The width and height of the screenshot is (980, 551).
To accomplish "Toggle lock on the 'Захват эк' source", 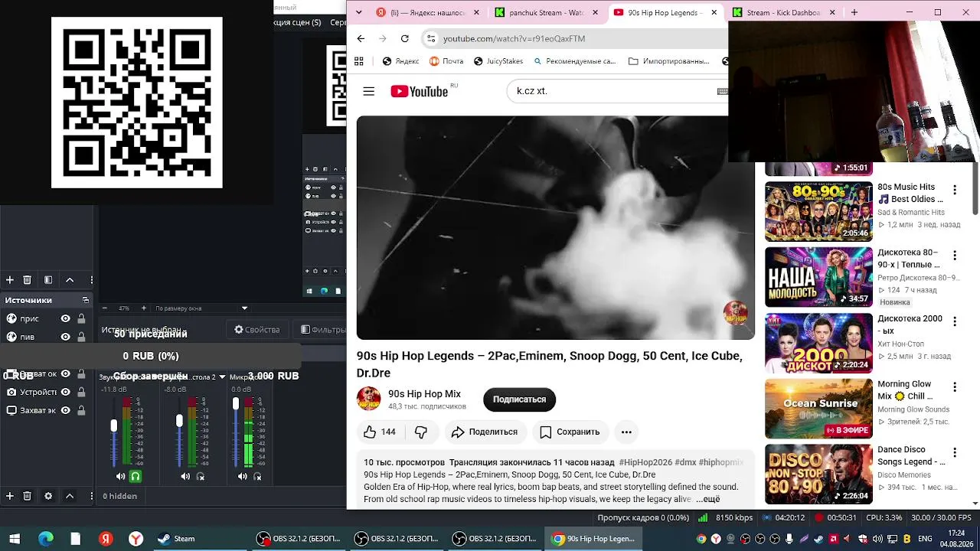I will point(82,410).
